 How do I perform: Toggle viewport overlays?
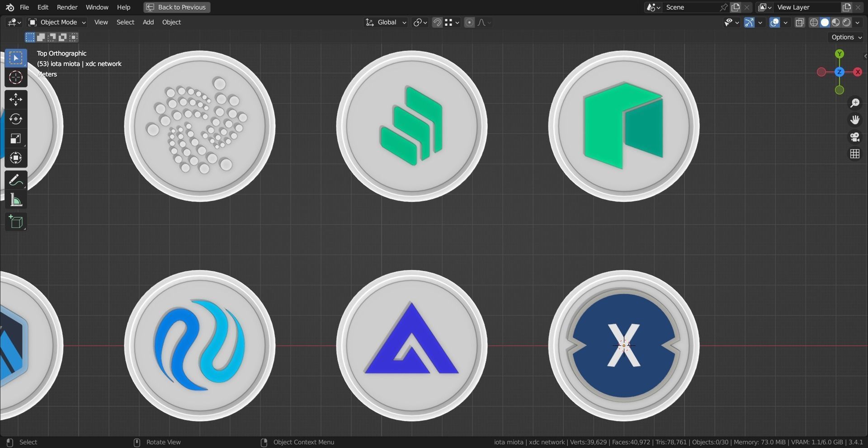[774, 22]
